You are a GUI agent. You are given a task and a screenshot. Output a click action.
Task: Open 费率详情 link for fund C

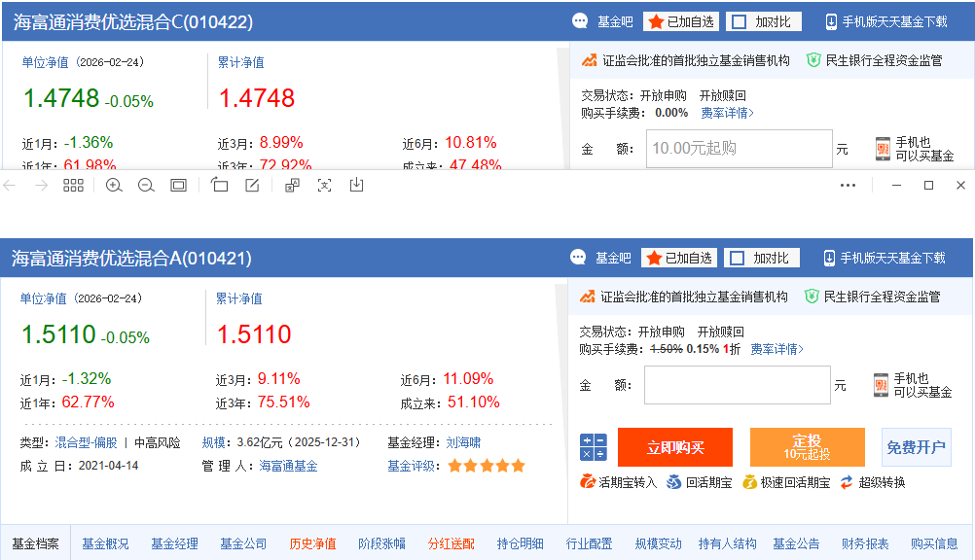pos(728,113)
